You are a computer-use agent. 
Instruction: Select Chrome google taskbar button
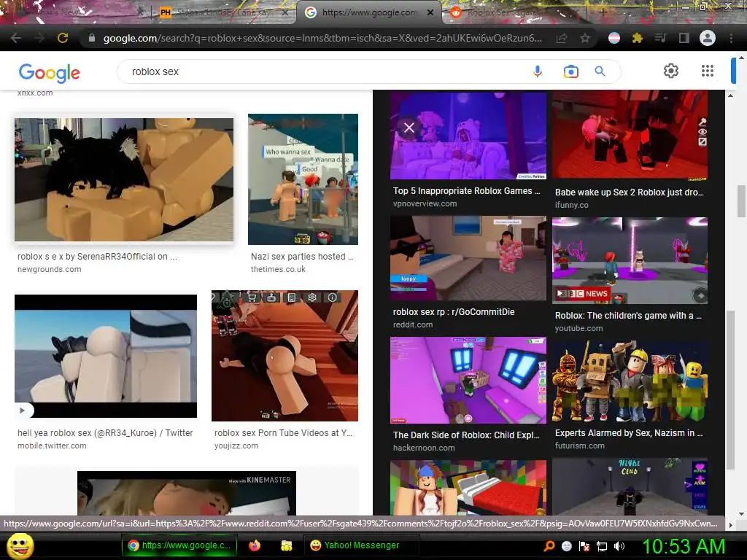click(x=179, y=545)
